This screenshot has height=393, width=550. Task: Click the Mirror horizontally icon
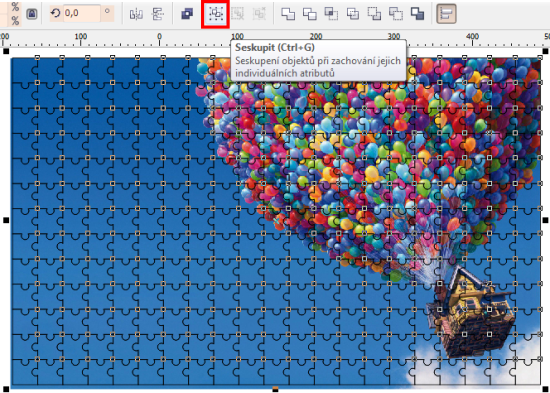click(136, 14)
